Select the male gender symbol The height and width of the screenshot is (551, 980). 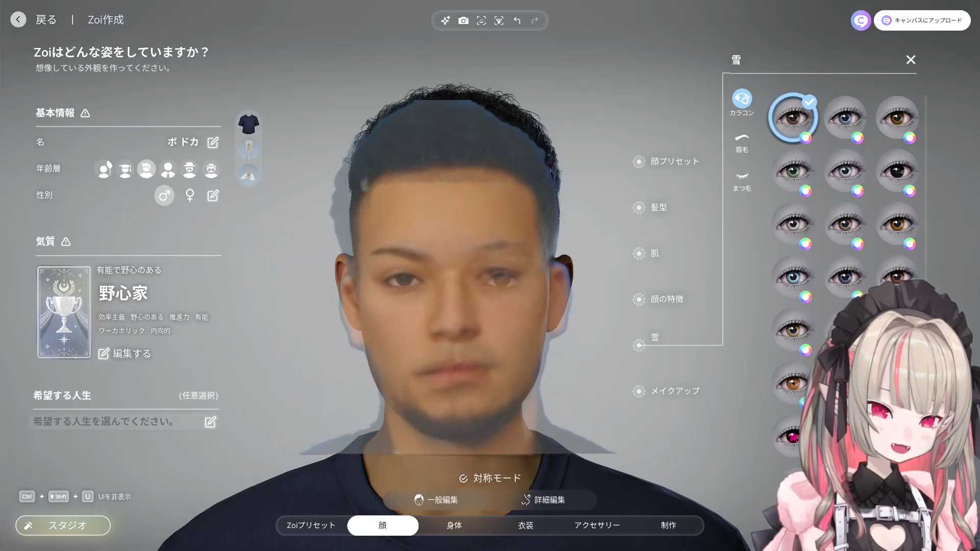click(164, 195)
